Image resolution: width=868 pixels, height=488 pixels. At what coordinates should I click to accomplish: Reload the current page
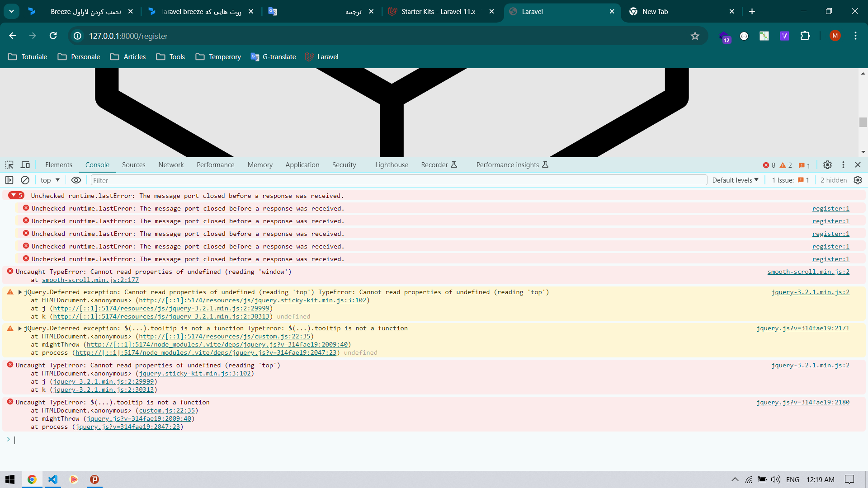(53, 36)
